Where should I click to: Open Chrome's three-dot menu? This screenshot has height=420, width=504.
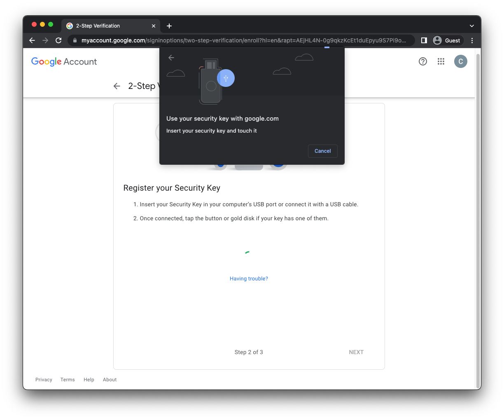pyautogui.click(x=472, y=40)
